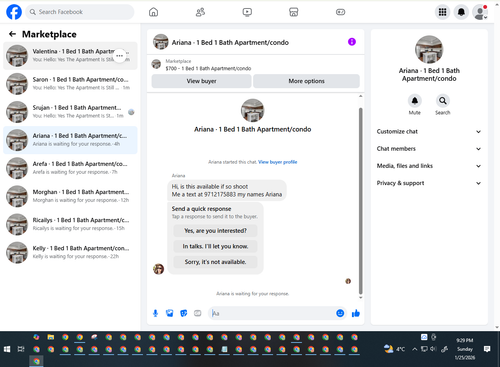500x367 pixels.
Task: Expand Media, files and links section
Action: pyautogui.click(x=429, y=166)
